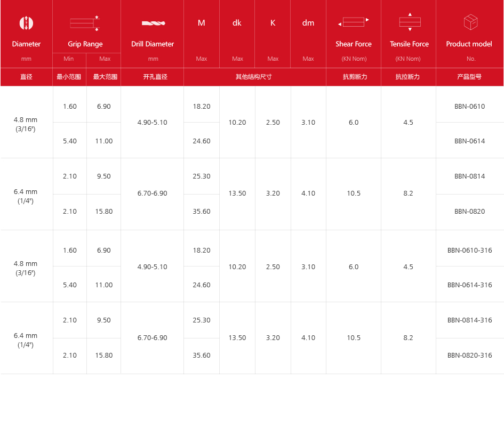Select the Drill Diameter header label
This screenshot has width=504, height=436.
point(153,44)
